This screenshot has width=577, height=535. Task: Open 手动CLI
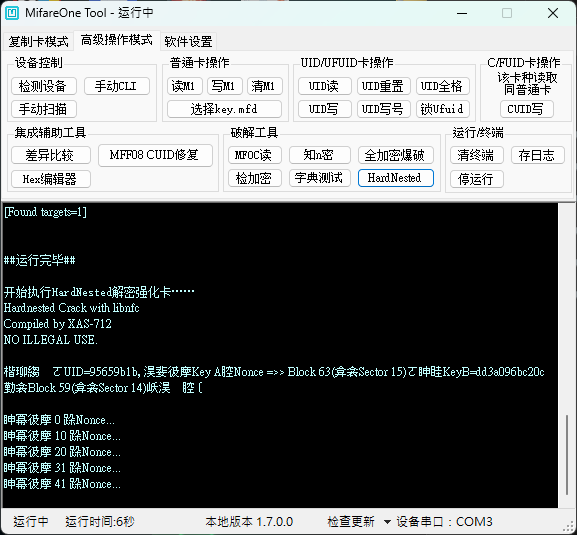pyautogui.click(x=117, y=86)
